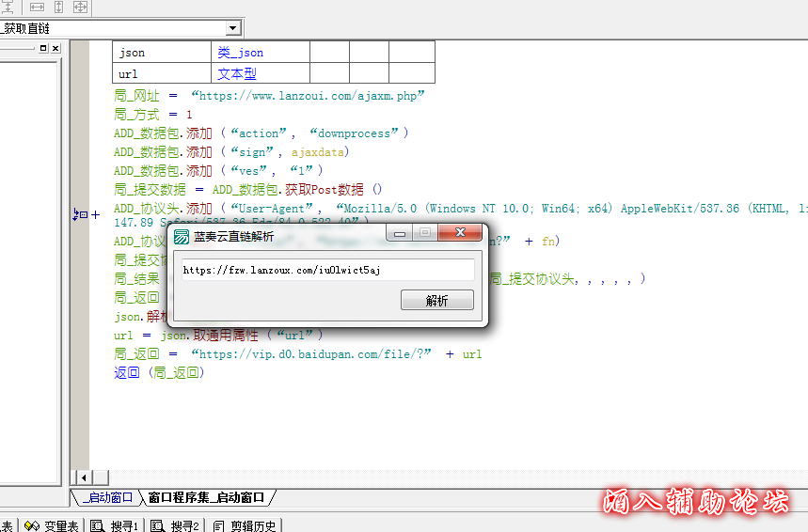Close the left side panel
The width and height of the screenshot is (808, 532).
[x=55, y=48]
